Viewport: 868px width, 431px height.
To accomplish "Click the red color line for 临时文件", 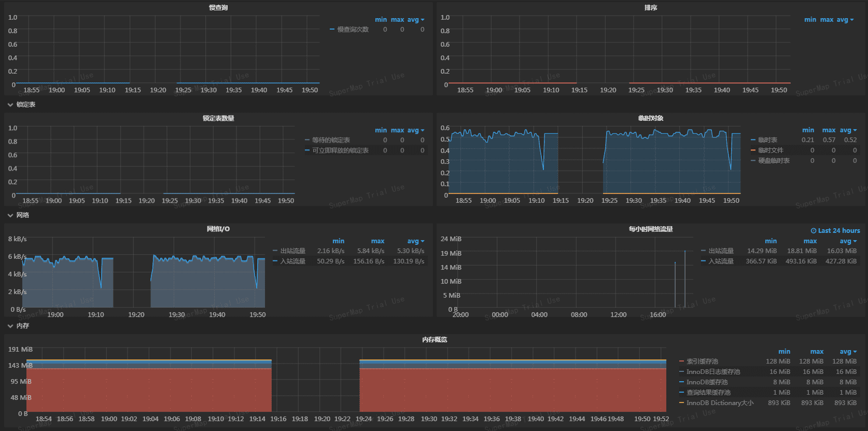I will pyautogui.click(x=753, y=150).
